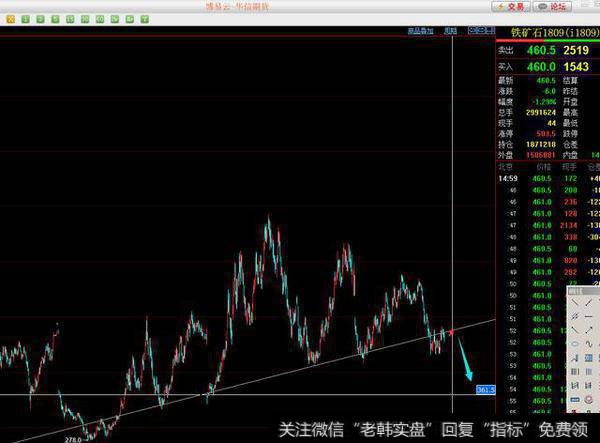Click the circular back icon in top toolbar
Screen dimensions: 600x443
(9, 19)
